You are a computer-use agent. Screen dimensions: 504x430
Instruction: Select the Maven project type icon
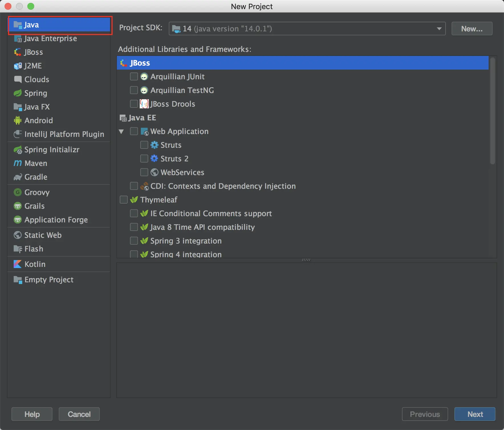[18, 163]
